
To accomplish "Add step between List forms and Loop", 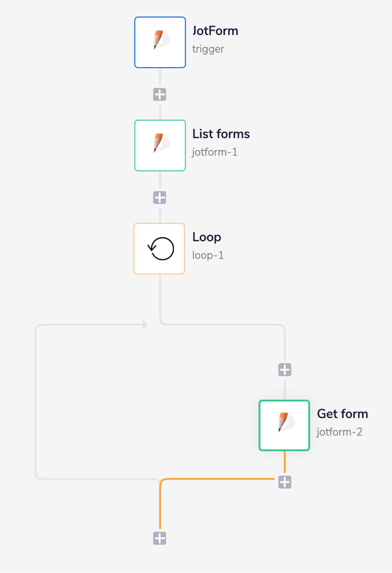I will click(x=160, y=197).
